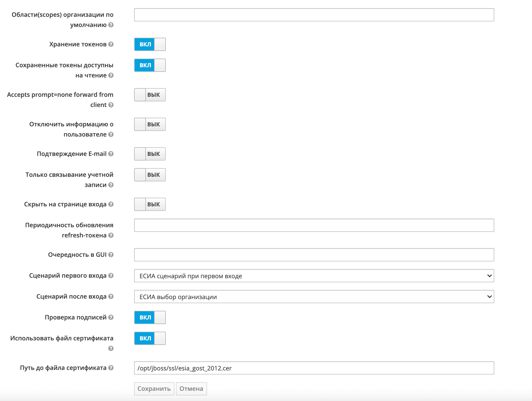
Task: Open help for 'Хранение токенов' field
Action: 111,45
